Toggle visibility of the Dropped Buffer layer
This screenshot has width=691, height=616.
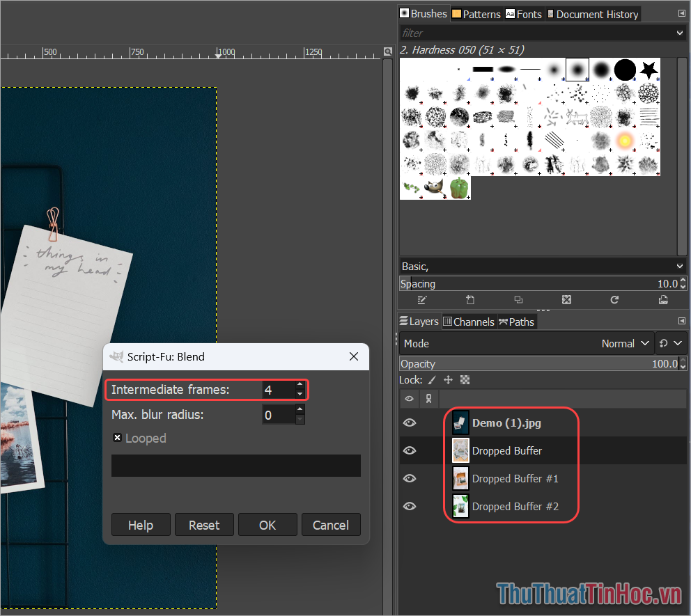410,450
